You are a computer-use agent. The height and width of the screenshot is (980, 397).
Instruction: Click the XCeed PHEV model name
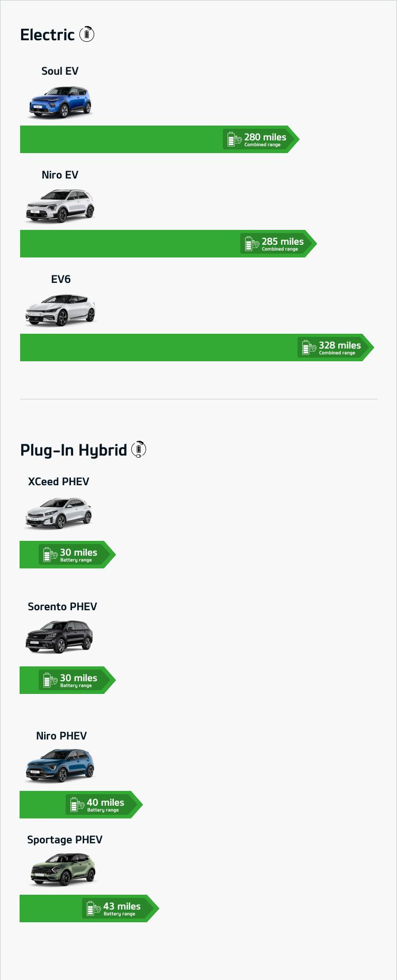pyautogui.click(x=59, y=482)
